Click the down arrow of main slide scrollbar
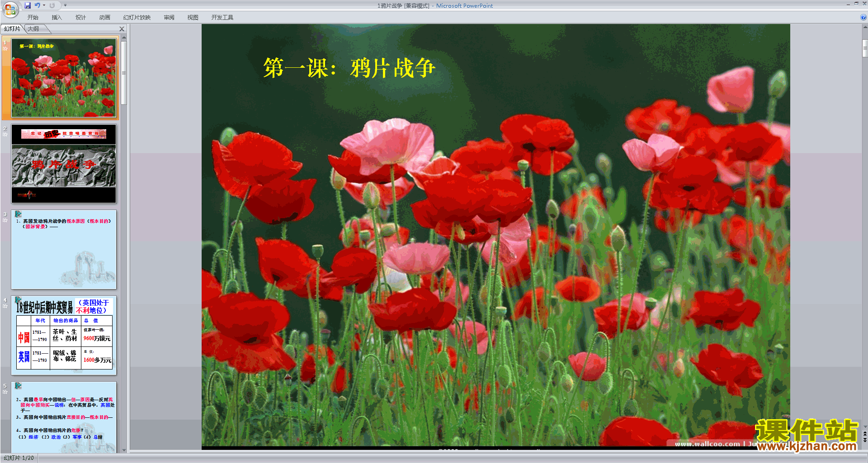 (865, 426)
